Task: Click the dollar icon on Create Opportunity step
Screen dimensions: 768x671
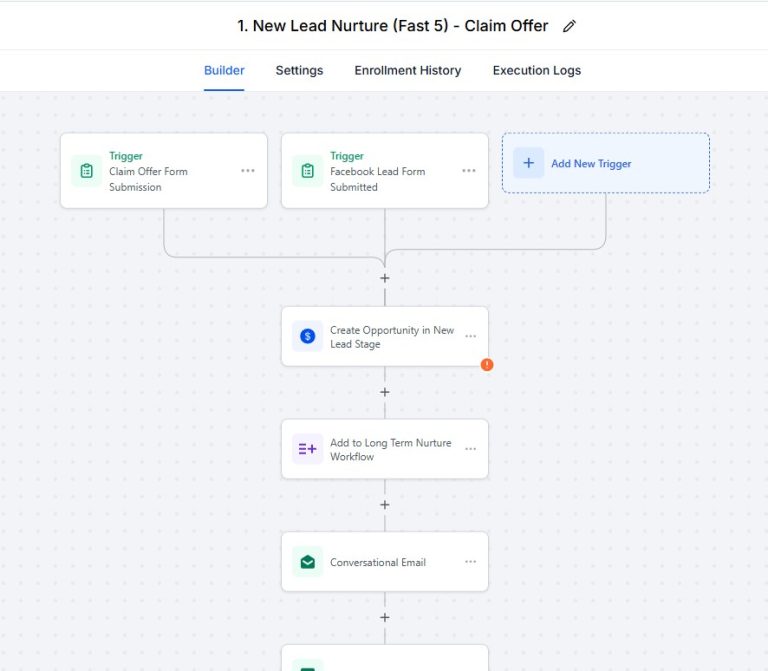Action: click(x=307, y=337)
